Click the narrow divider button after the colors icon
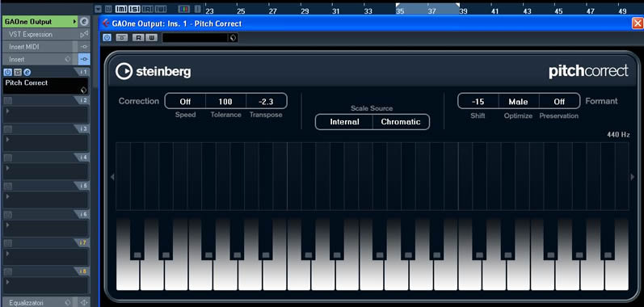The height and width of the screenshot is (307, 644). click(x=197, y=8)
